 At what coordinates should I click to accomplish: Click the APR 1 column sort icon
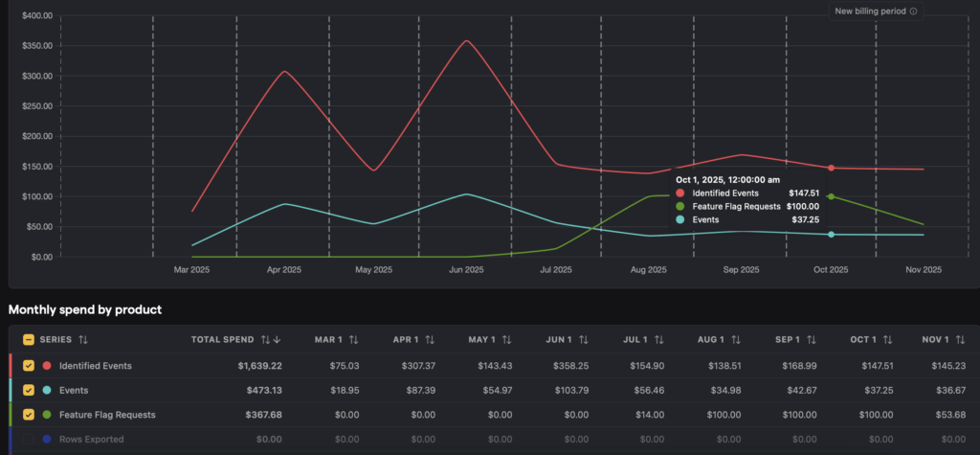tap(430, 340)
